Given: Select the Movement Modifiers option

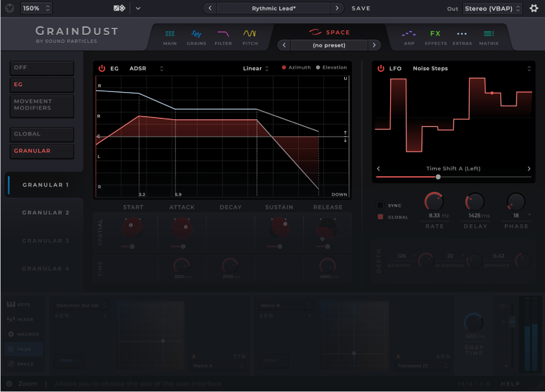Looking at the screenshot, I should click(x=42, y=105).
